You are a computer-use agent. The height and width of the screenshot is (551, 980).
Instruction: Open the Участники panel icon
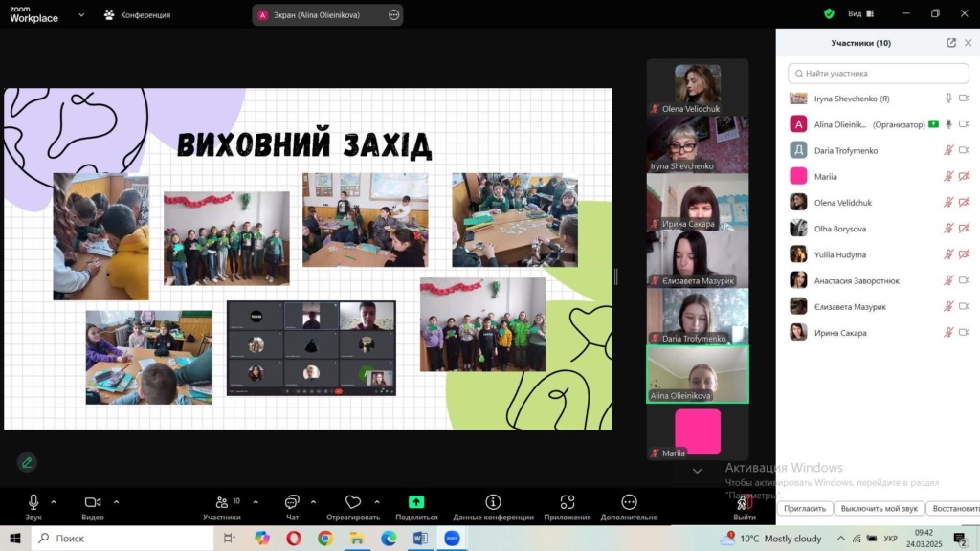pyautogui.click(x=222, y=501)
